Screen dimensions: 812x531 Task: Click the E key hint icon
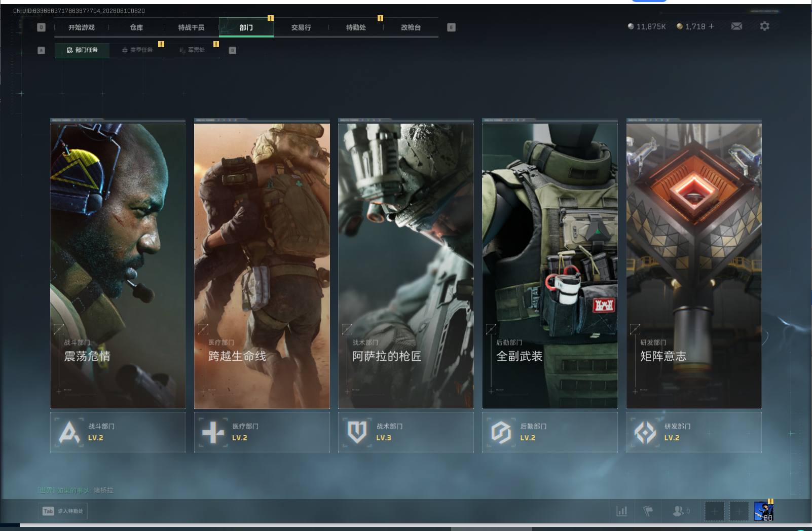coord(451,27)
